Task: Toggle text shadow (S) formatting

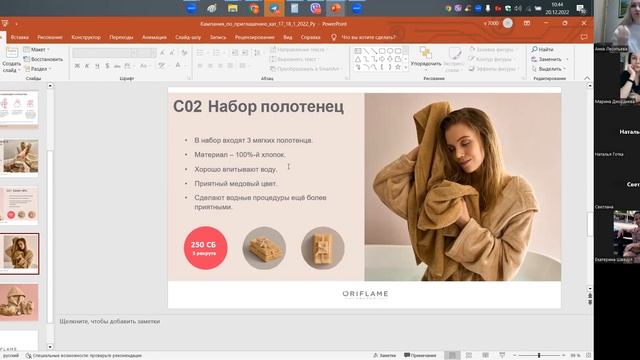Action: click(x=107, y=66)
